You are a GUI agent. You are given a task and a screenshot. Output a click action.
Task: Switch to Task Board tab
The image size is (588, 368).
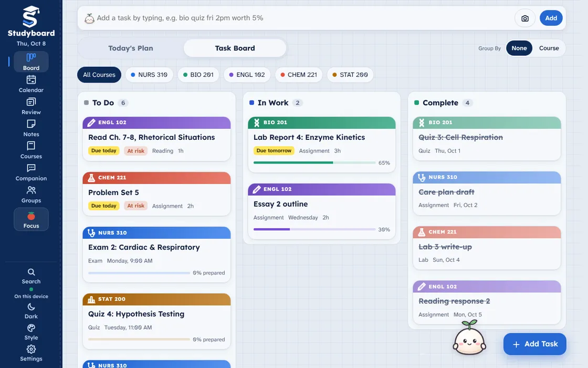pyautogui.click(x=235, y=48)
